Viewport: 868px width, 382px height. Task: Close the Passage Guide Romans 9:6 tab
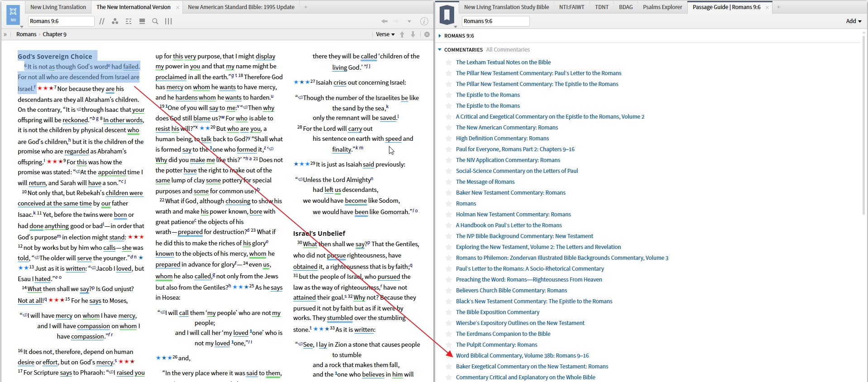tap(767, 7)
